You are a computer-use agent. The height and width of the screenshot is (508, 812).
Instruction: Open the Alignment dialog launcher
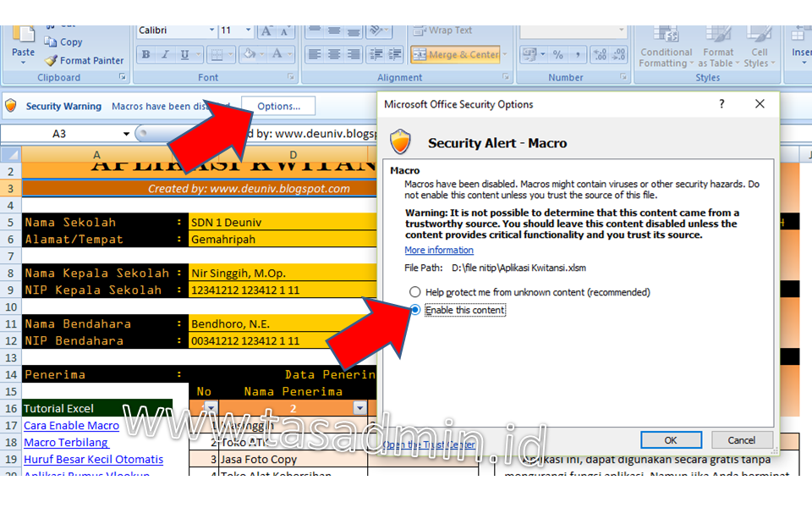pos(506,77)
